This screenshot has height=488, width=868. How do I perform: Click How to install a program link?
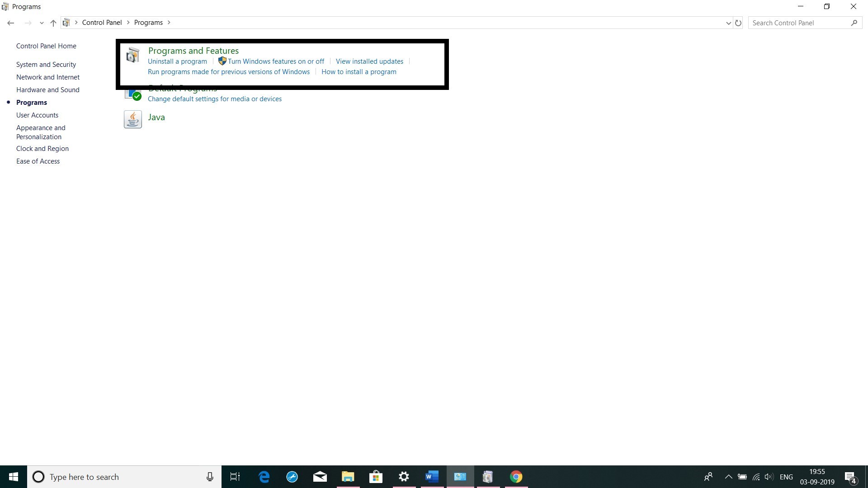[x=359, y=71]
